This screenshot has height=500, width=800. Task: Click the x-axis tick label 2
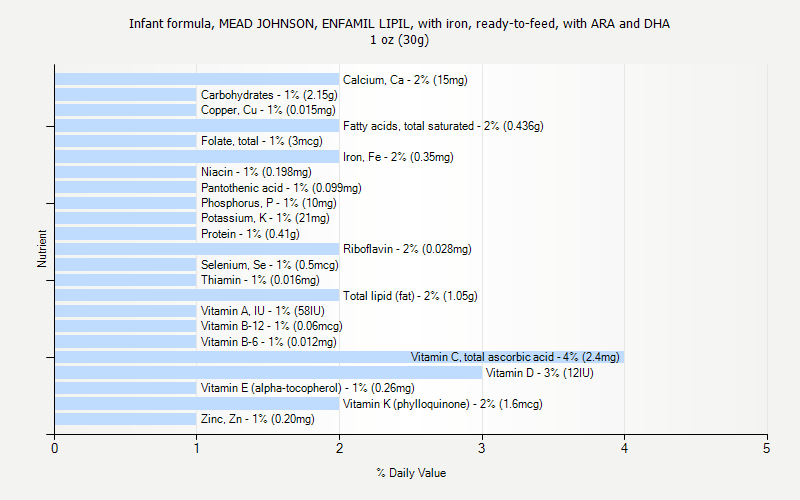[x=339, y=448]
